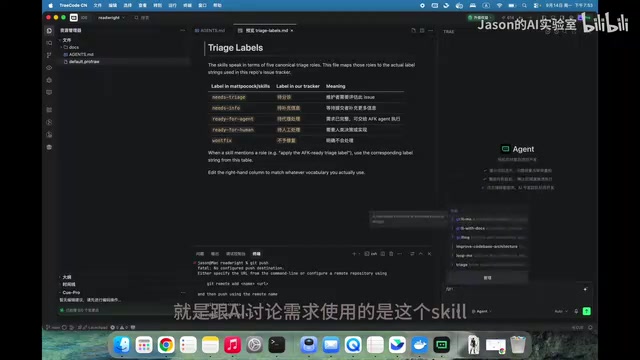Viewport: 640px width, 360px height.
Task: Open the Agent mode dropdown in the chat input
Action: [x=482, y=311]
